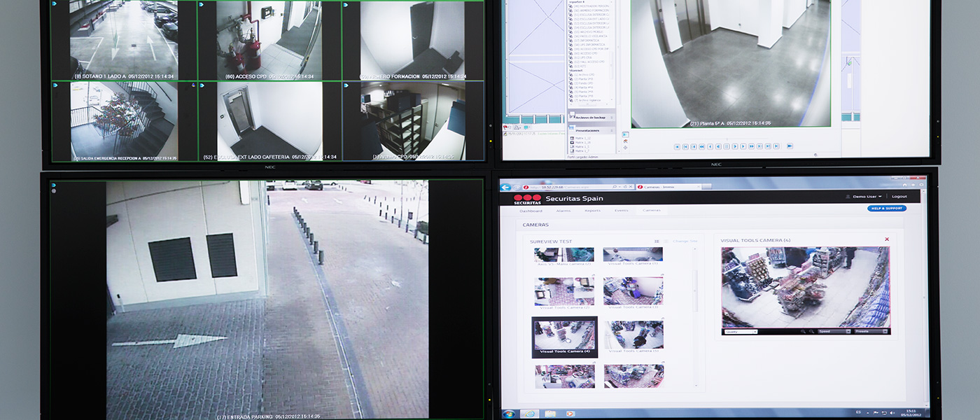Open SALIDA EMERGENCIA RECEPCION A feed
The image size is (980, 420).
[x=124, y=120]
